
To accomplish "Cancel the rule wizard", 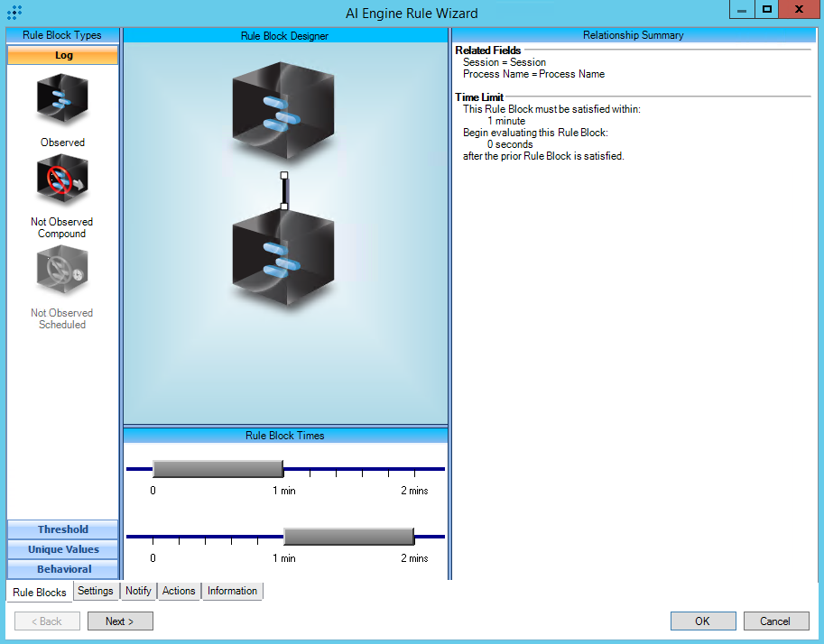I will point(775,621).
